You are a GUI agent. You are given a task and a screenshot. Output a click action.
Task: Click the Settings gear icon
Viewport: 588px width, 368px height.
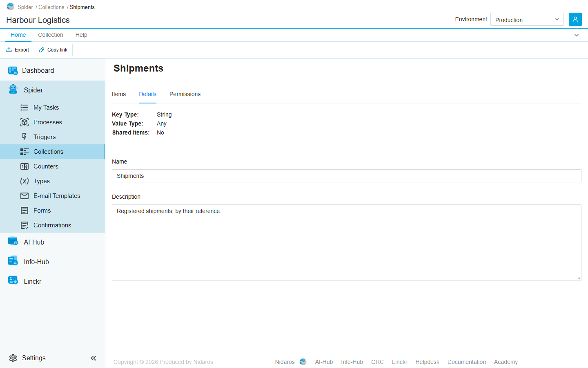click(x=13, y=358)
